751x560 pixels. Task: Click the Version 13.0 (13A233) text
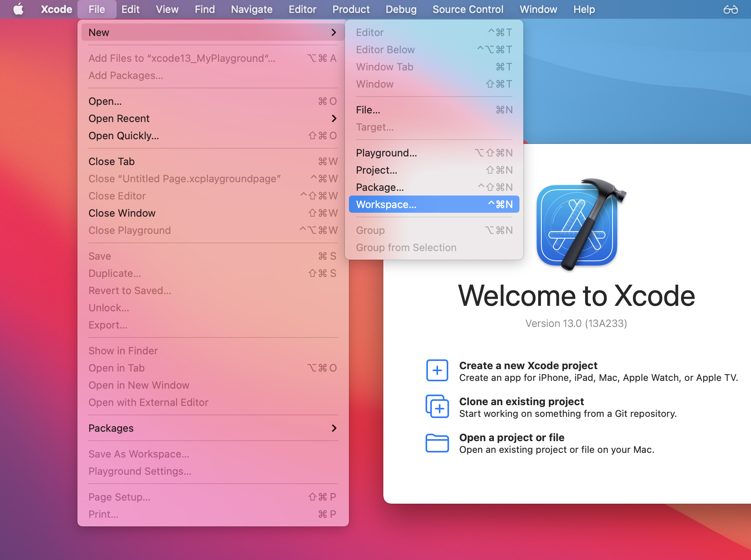pos(576,323)
